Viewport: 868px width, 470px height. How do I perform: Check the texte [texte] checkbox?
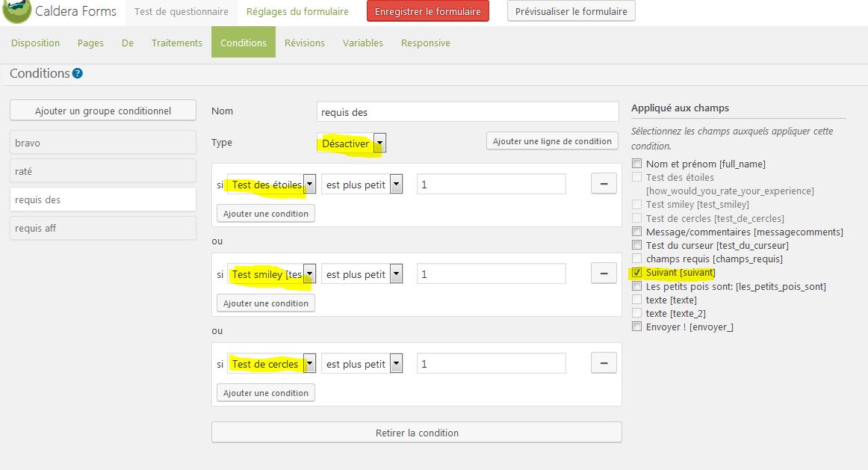pyautogui.click(x=636, y=300)
